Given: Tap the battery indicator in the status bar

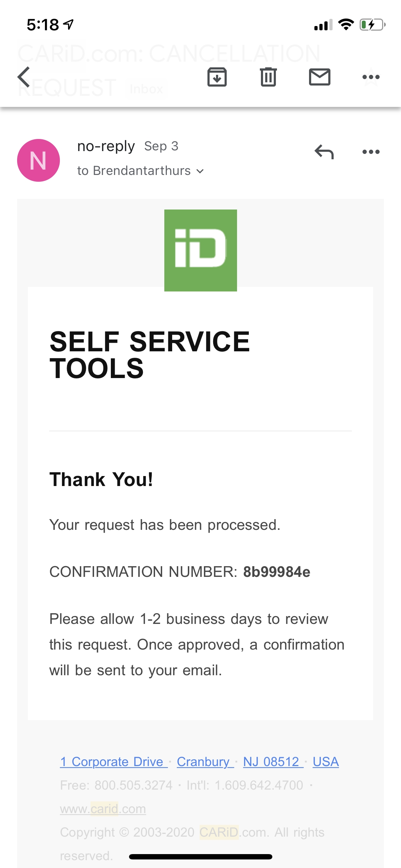Looking at the screenshot, I should click(371, 25).
